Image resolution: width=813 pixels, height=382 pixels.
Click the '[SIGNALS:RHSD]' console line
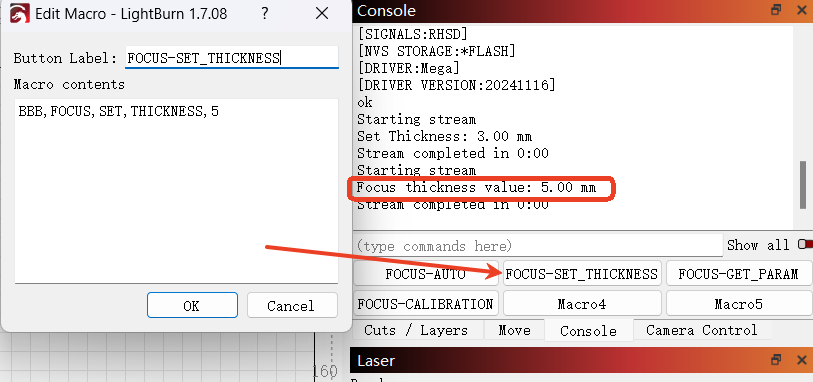pyautogui.click(x=412, y=34)
